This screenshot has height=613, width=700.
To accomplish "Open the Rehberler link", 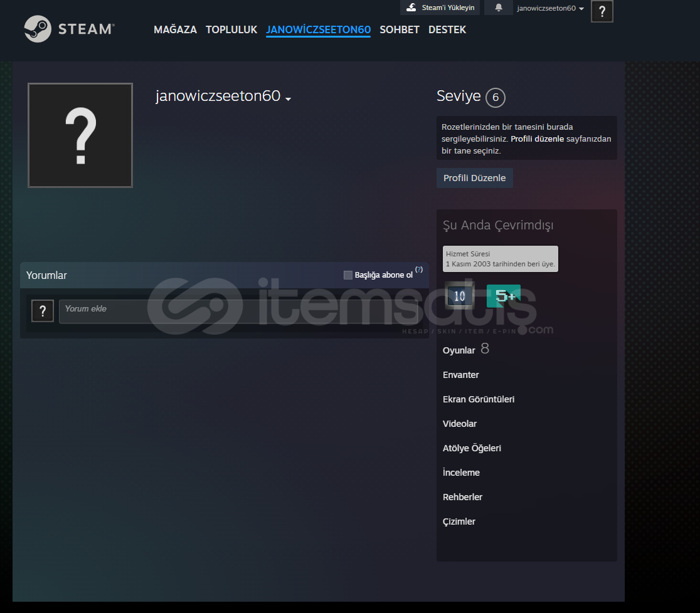I will tap(462, 497).
